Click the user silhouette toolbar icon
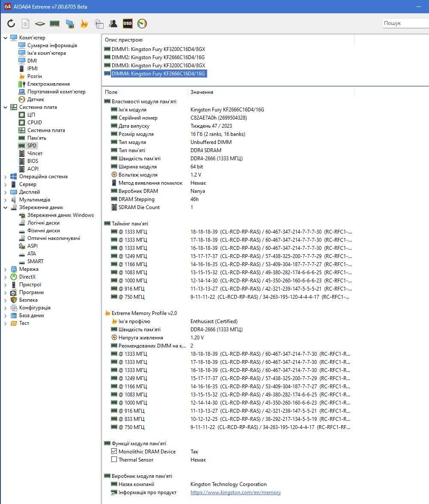The image size is (429, 504). (x=113, y=24)
